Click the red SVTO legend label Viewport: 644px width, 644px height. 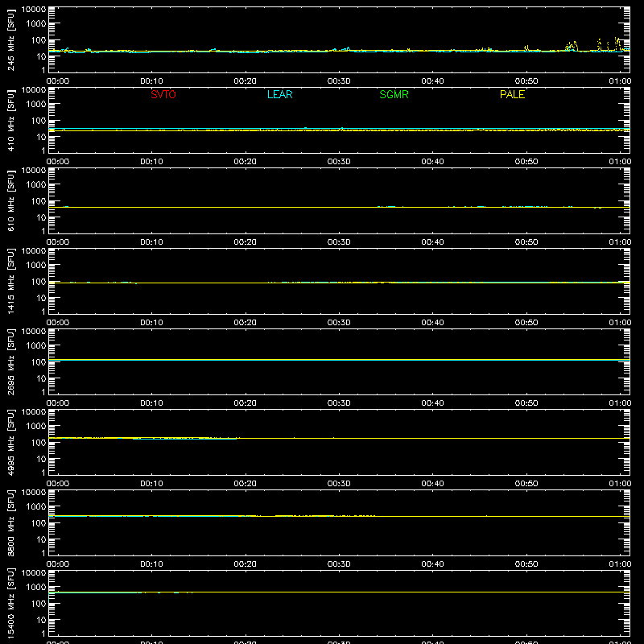(x=163, y=94)
